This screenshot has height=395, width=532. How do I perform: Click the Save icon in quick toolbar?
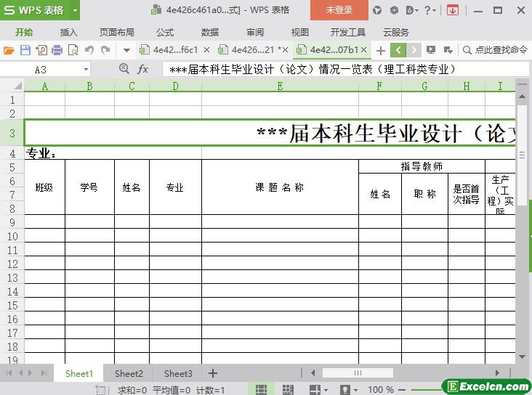(25, 50)
